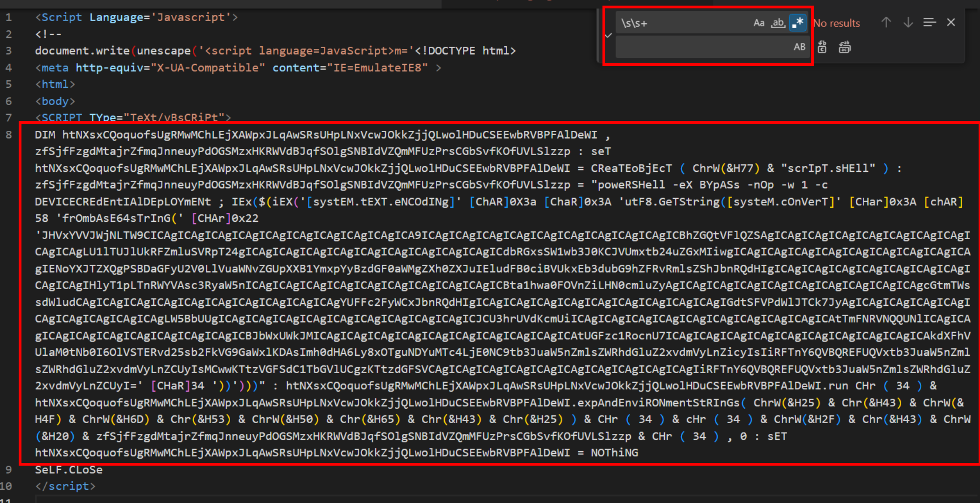Screen dimensions: 980x503
Task: Click the 'No results' status text
Action: point(836,23)
